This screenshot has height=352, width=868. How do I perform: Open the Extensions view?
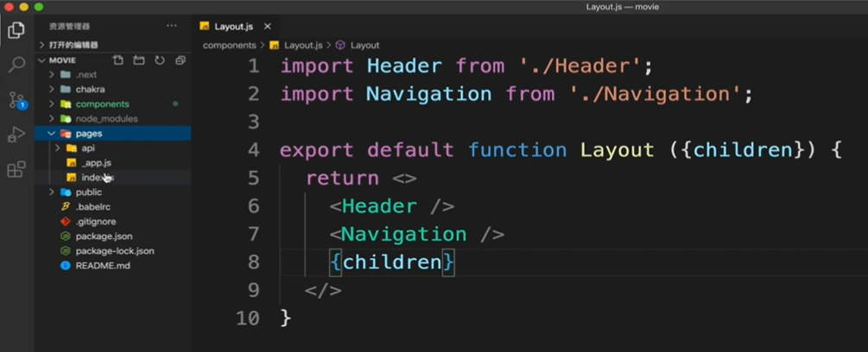16,170
